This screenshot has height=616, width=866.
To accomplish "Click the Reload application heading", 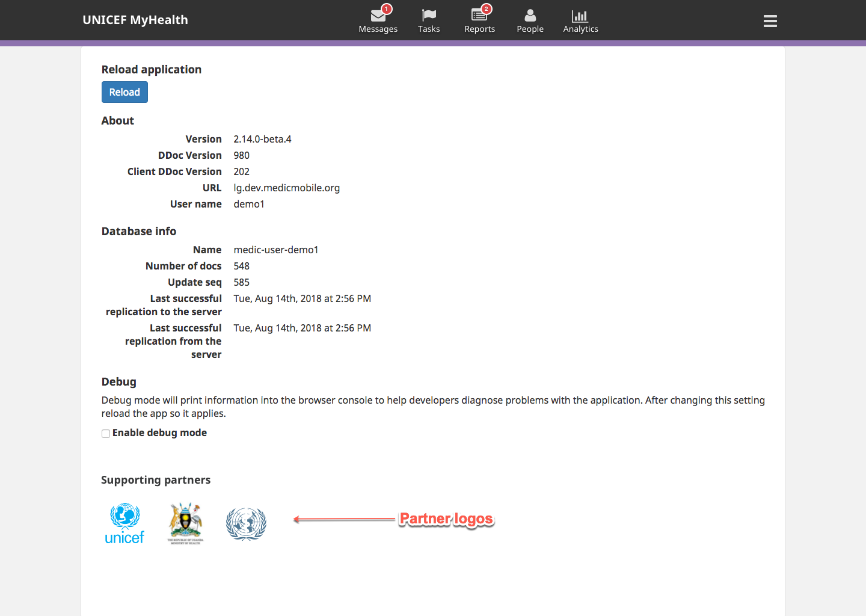I will [152, 70].
